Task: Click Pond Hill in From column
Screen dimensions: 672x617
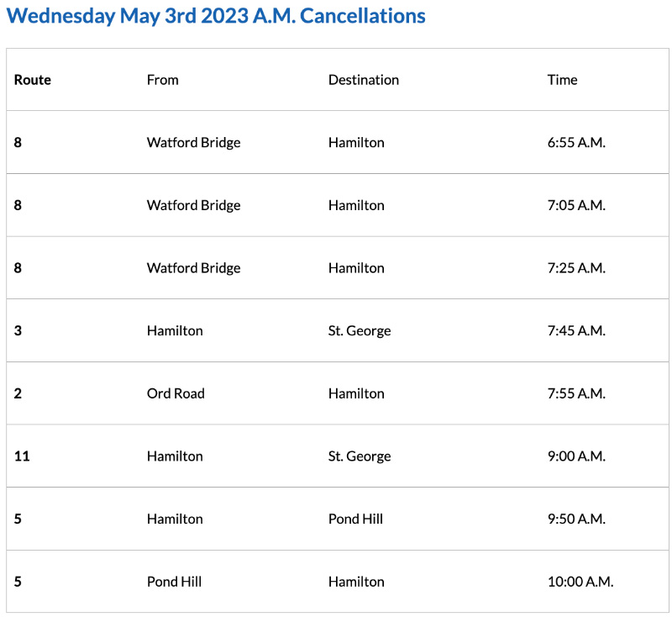Action: click(174, 582)
